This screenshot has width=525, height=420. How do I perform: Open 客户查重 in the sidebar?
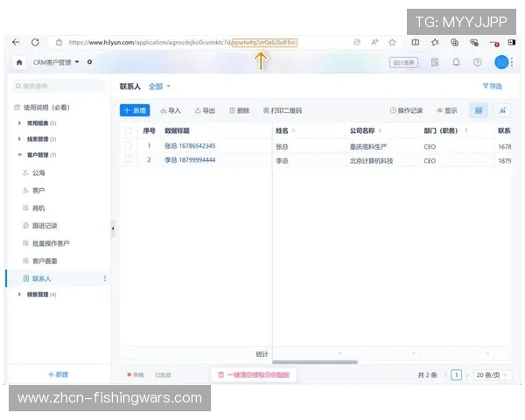(x=45, y=261)
